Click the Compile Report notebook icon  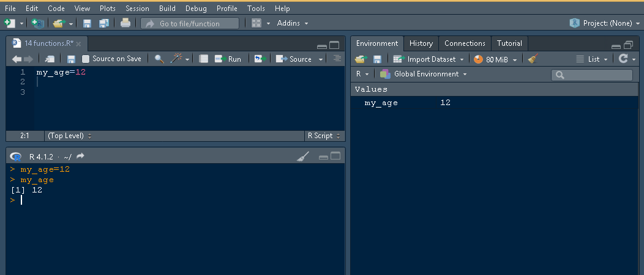(x=204, y=59)
